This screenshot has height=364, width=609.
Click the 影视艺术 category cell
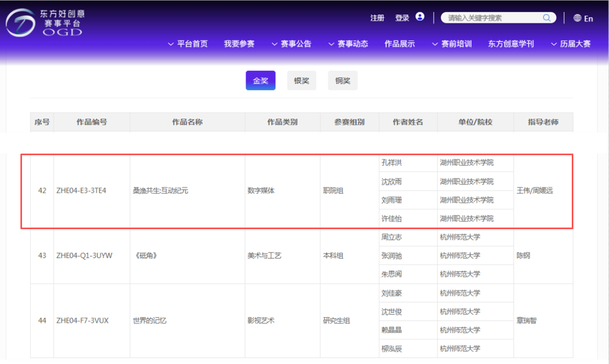pos(261,320)
